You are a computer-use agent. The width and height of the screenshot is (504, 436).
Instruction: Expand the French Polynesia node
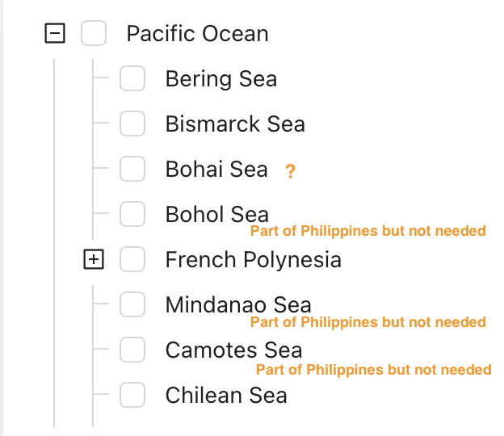pos(94,260)
